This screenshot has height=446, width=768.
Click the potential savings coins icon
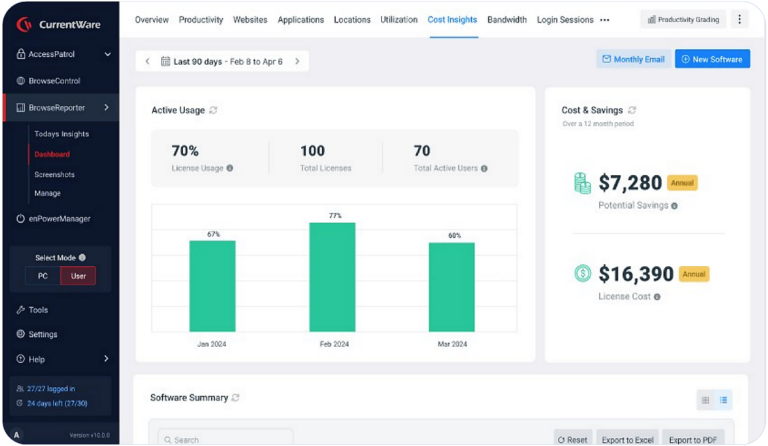[582, 184]
